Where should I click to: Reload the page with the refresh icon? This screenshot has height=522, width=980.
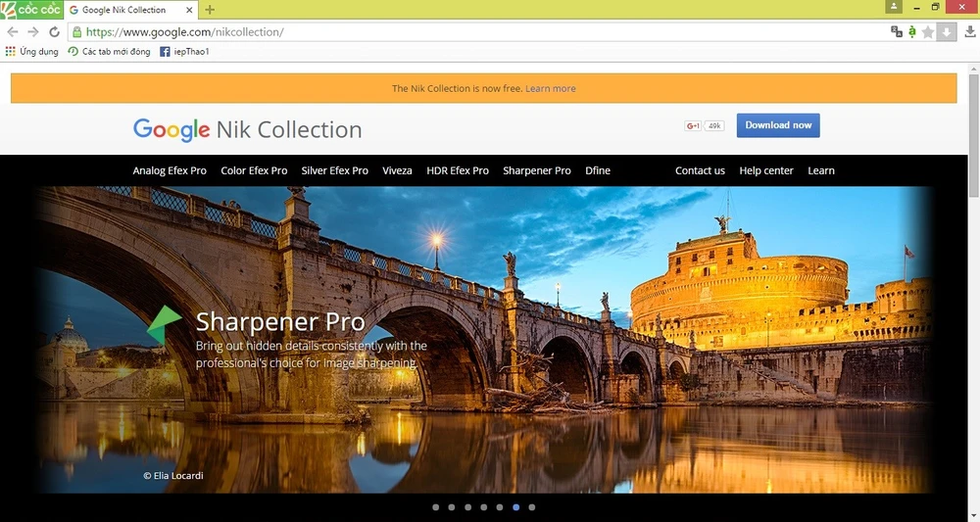[x=55, y=32]
